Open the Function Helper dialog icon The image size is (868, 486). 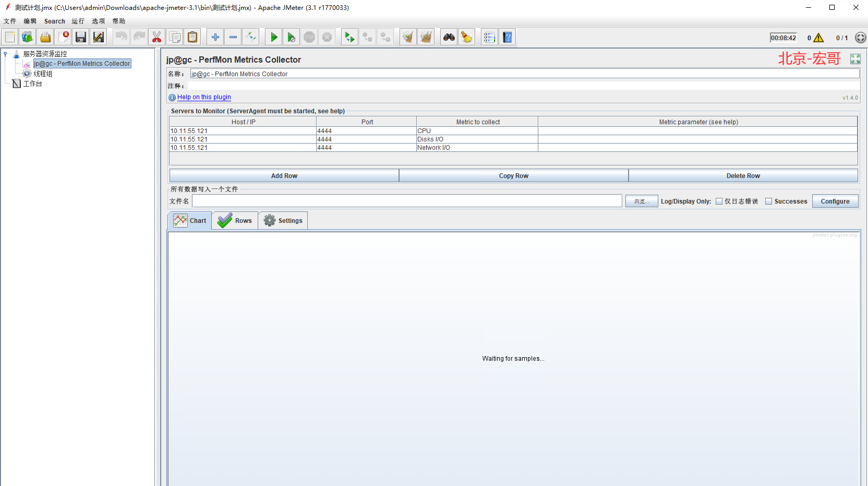tap(490, 37)
